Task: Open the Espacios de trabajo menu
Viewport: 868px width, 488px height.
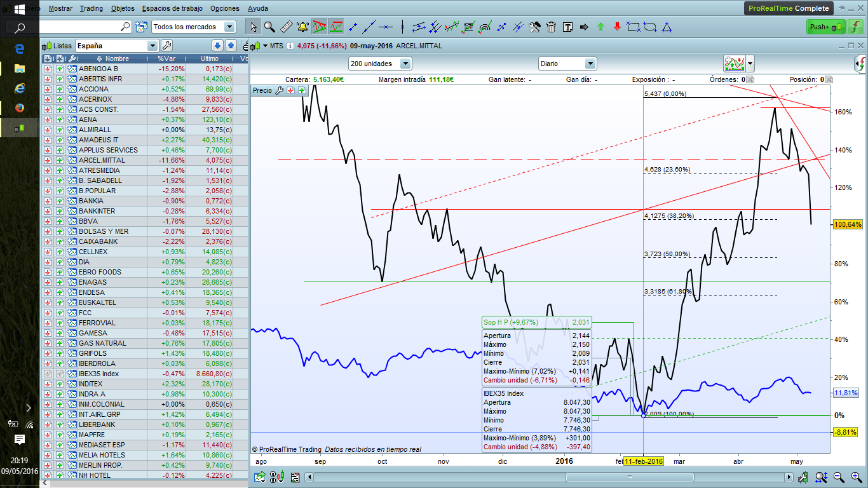Action: point(172,9)
